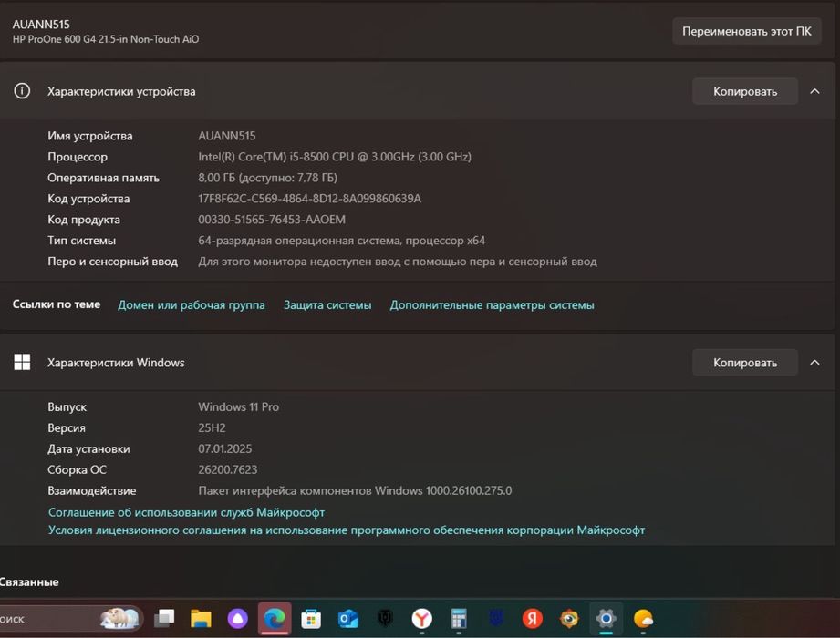Copy device specifications with Копировать

[744, 91]
